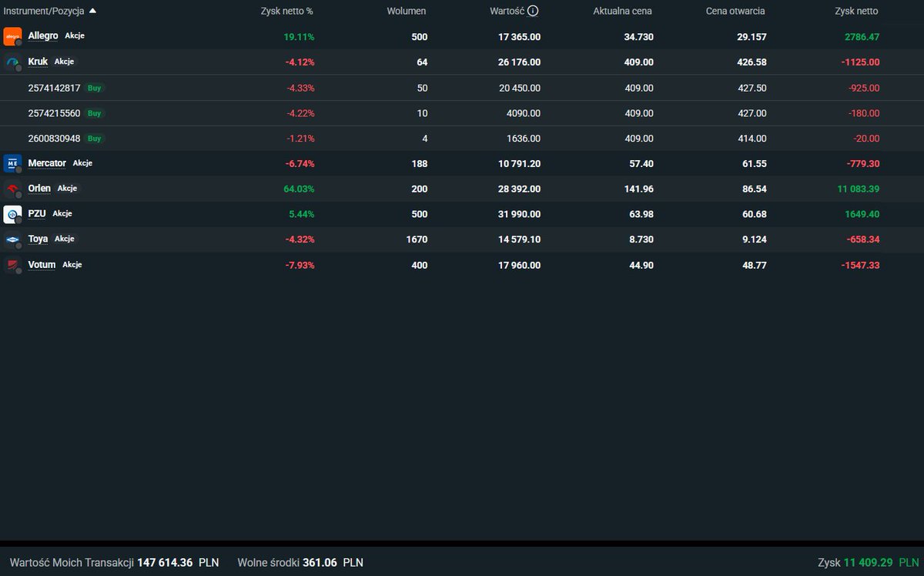Viewport: 924px width, 576px height.
Task: Expand the Orlen position row
Action: 462,189
